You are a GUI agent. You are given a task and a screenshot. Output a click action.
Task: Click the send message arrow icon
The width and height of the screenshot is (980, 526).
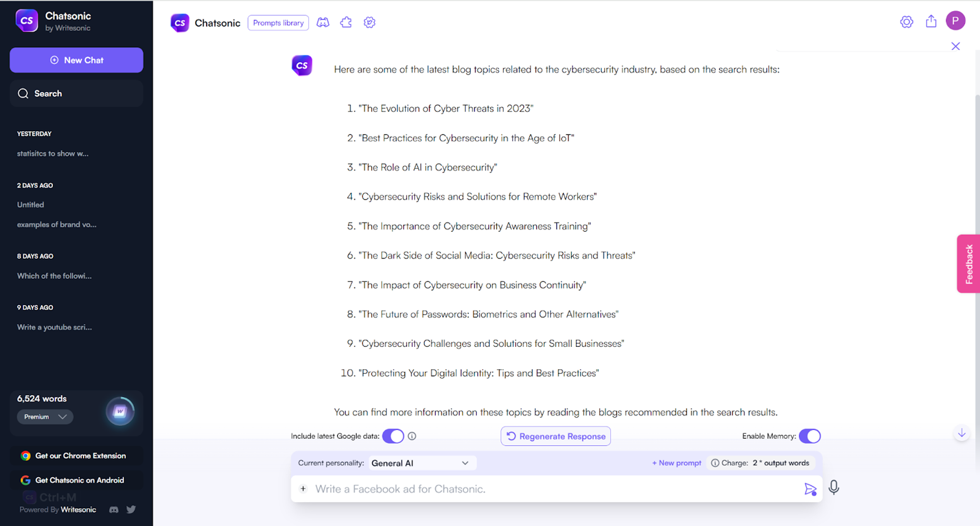pos(810,489)
